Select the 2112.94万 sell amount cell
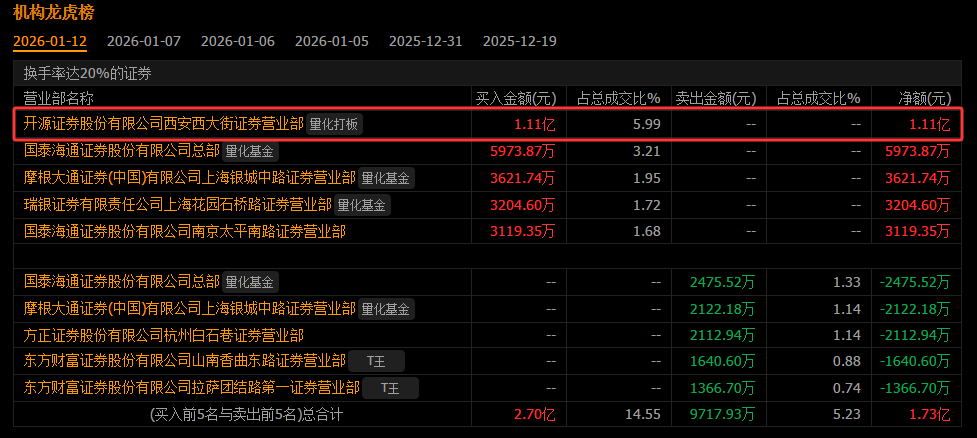The height and width of the screenshot is (438, 977). (x=723, y=336)
